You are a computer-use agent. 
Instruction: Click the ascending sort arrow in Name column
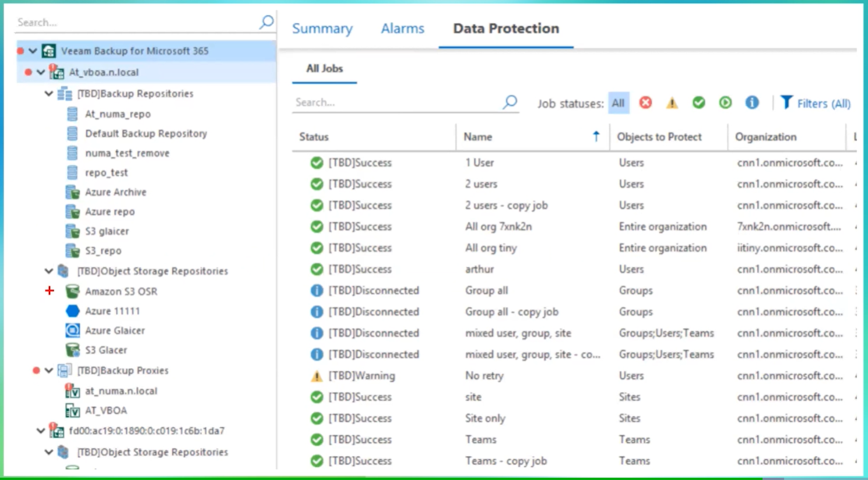pyautogui.click(x=596, y=136)
